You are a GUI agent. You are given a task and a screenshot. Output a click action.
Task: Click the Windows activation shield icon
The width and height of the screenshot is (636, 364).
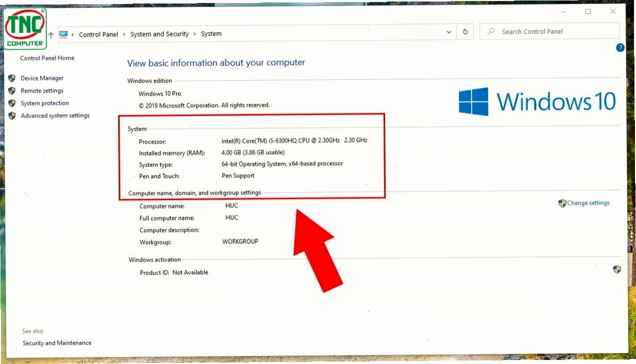[617, 270]
